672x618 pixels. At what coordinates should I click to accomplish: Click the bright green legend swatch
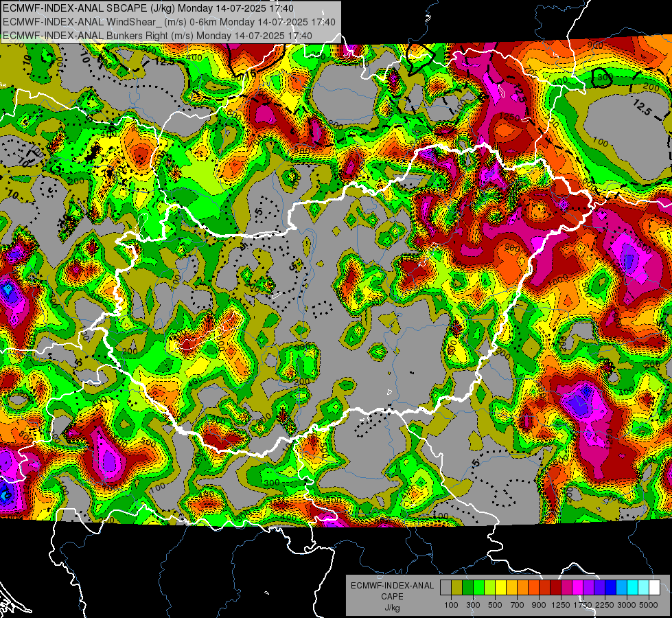[478, 588]
